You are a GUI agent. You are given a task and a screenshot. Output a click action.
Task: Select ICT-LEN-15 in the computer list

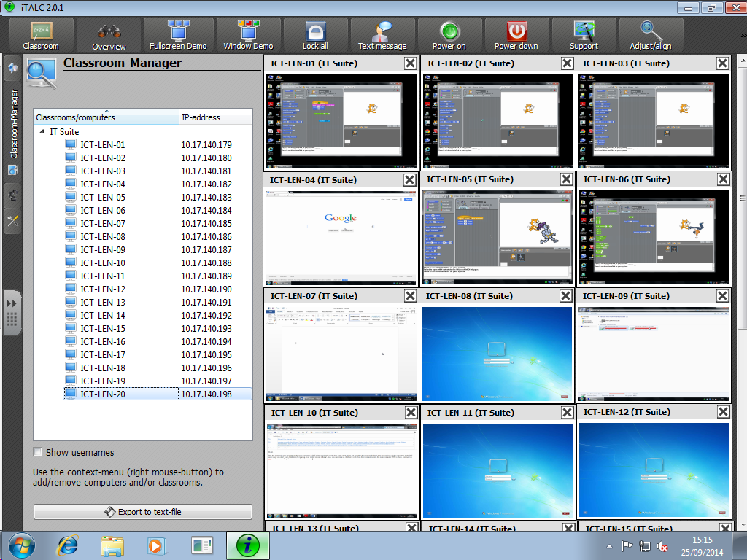tap(102, 329)
